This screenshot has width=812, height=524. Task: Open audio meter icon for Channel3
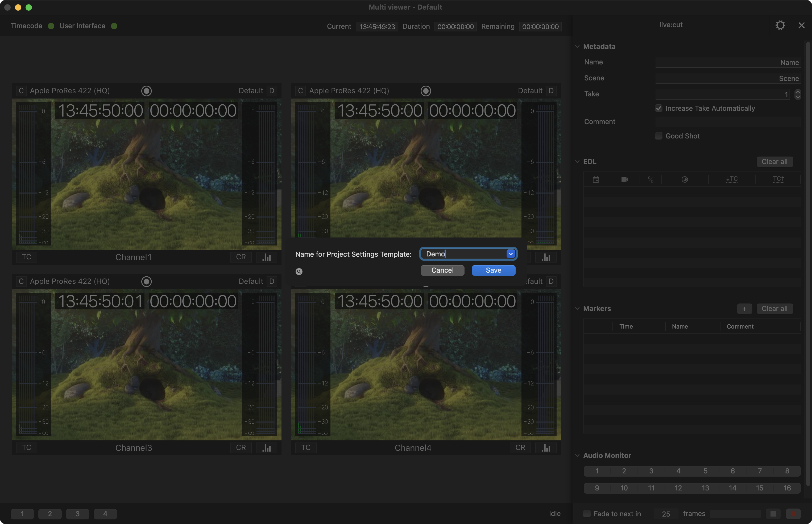267,448
